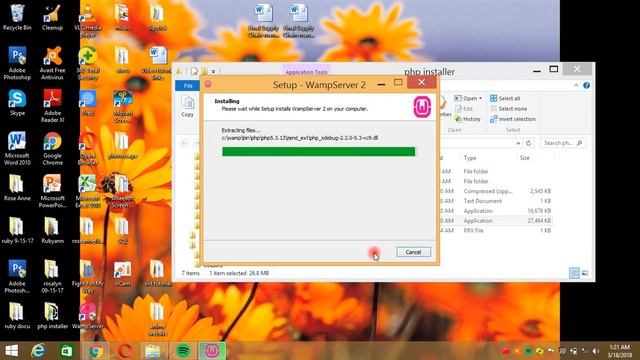Click Select all in Explorer ribbon
The image size is (640, 360).
tap(505, 98)
